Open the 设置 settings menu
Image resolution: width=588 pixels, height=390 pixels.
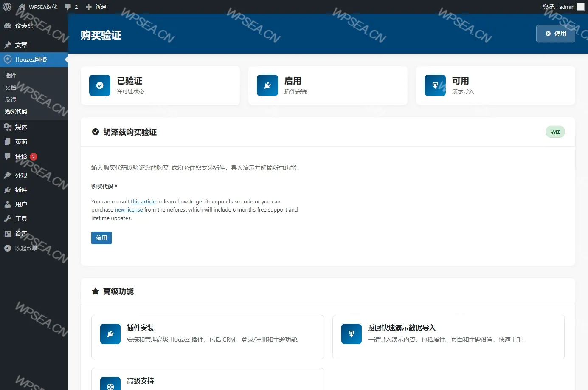click(34, 234)
